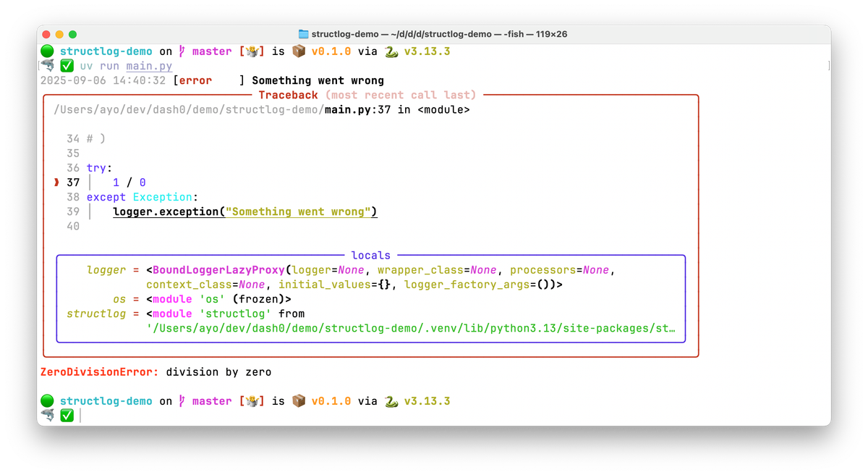This screenshot has width=868, height=475.
Task: Click the expression '1 / 0'
Action: (129, 182)
